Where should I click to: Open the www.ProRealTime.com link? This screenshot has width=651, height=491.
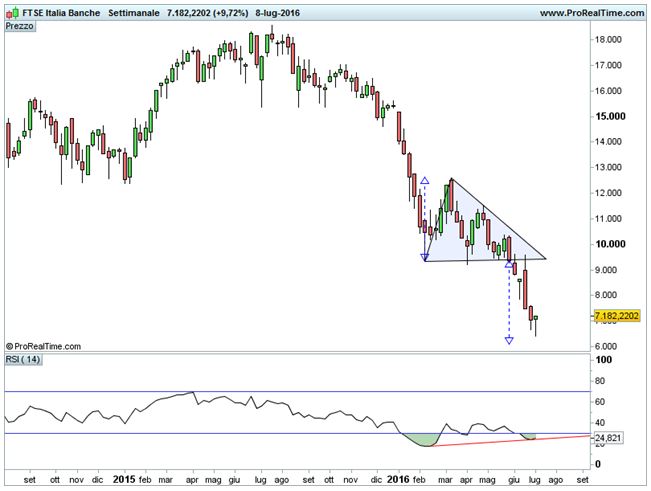[x=592, y=13]
